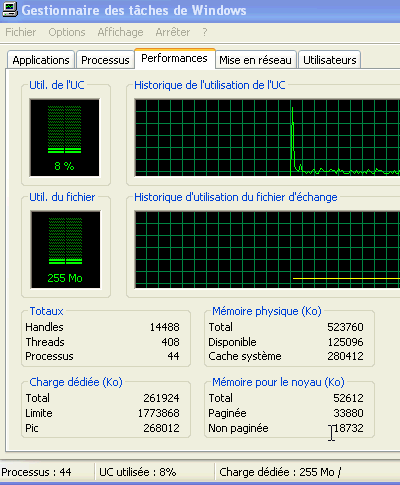Viewport: 400px width, 485px height.
Task: Click the CPU usage history graph
Action: tap(267, 138)
